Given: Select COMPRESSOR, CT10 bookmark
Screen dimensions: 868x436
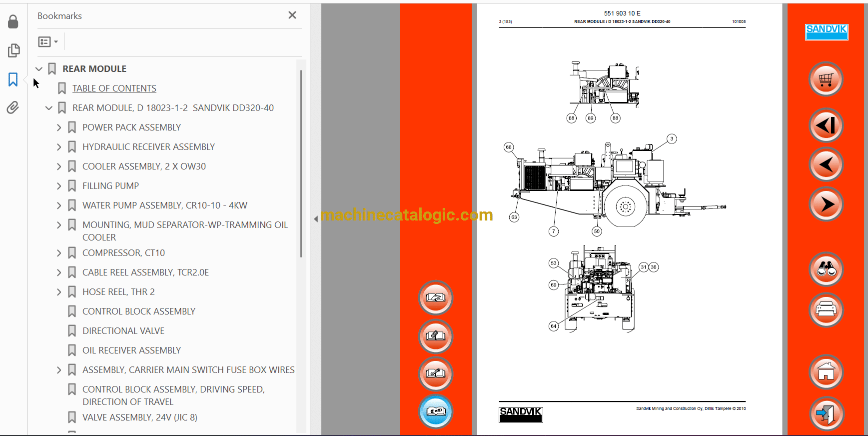Looking at the screenshot, I should (x=123, y=253).
